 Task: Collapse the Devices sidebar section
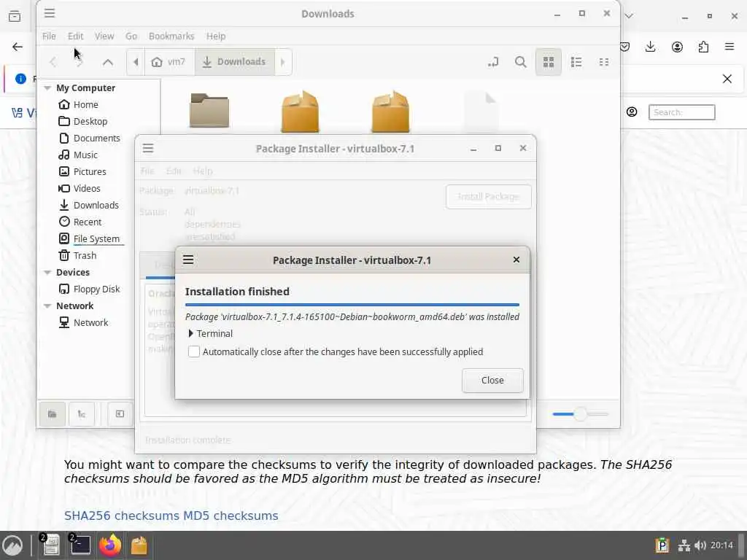coord(47,273)
